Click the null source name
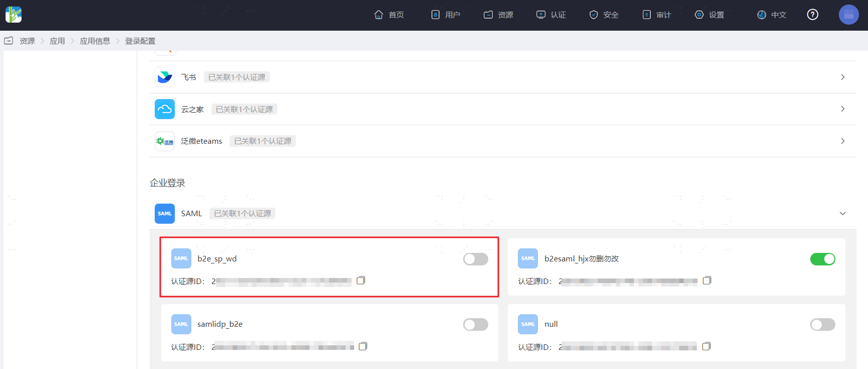 pyautogui.click(x=551, y=324)
